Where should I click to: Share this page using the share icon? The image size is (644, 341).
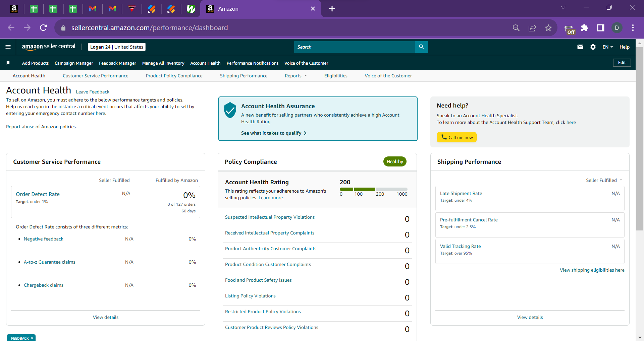pos(532,28)
